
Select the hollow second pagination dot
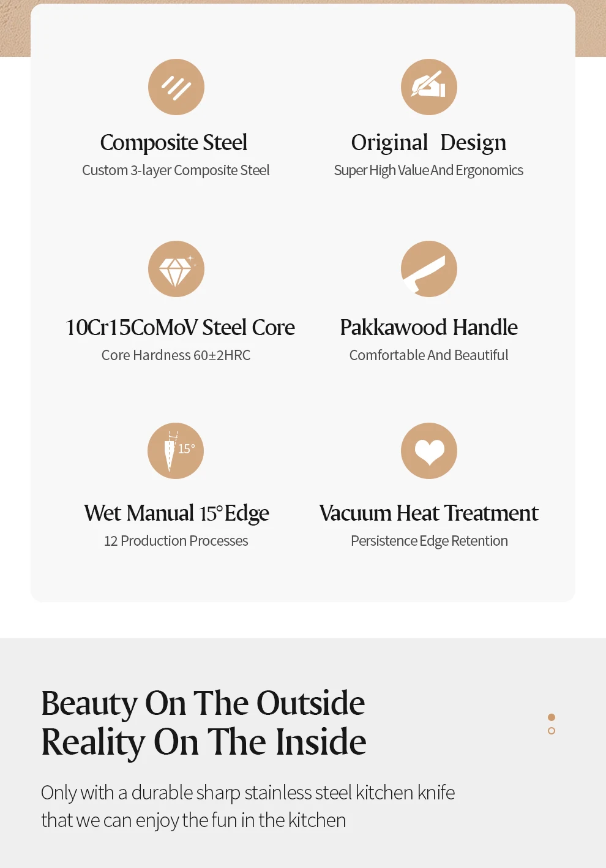tap(552, 731)
